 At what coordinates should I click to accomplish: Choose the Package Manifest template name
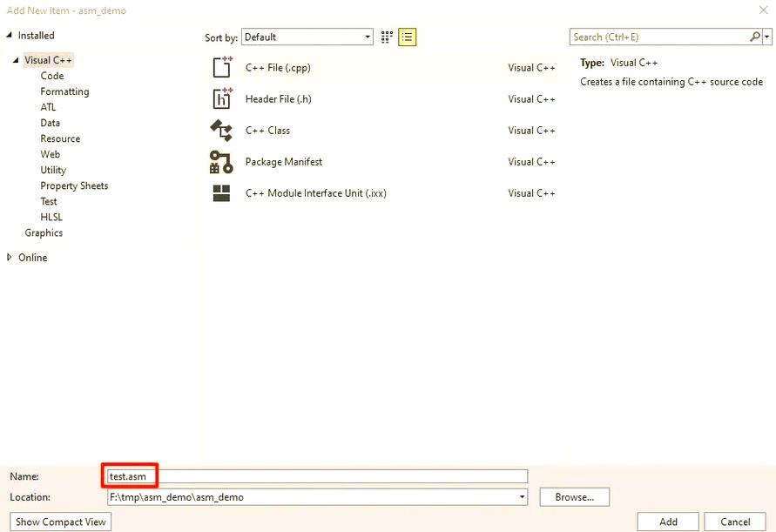284,162
